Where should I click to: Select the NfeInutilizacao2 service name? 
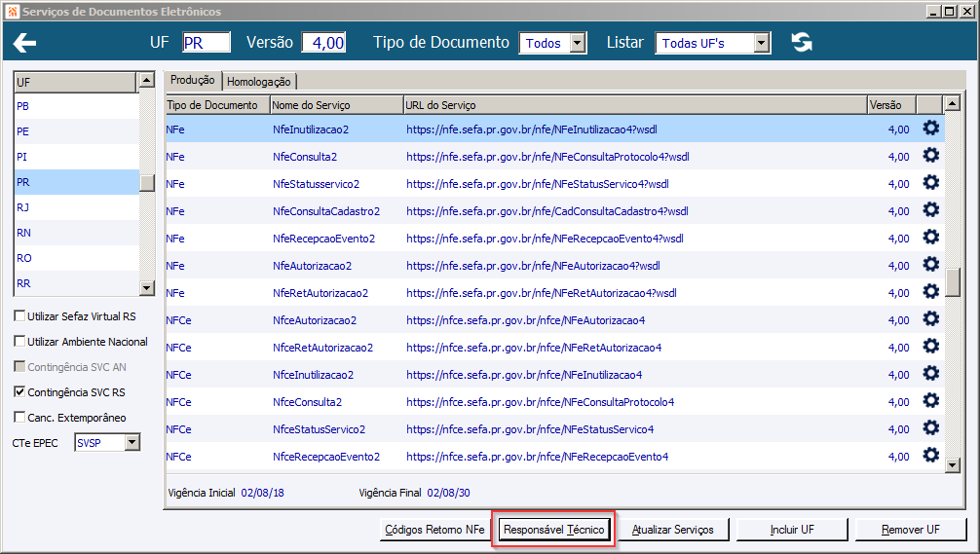tap(311, 129)
